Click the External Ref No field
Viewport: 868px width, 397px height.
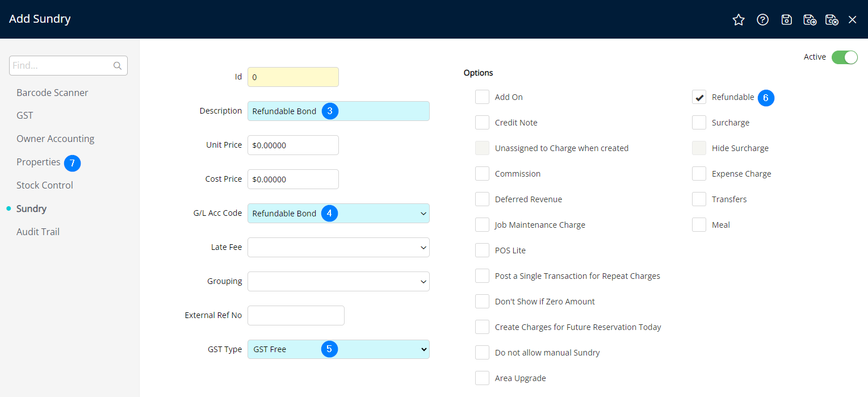296,316
